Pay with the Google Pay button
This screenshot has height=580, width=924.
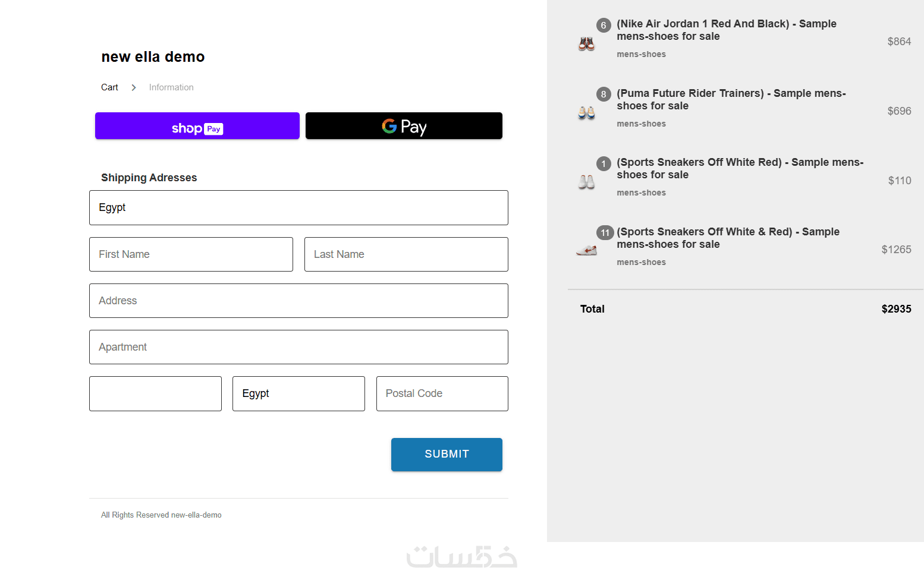[x=404, y=126]
